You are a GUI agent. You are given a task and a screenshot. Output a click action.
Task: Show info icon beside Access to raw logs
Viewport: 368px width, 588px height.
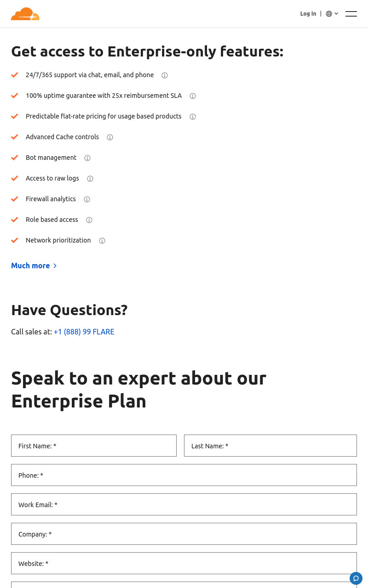[x=90, y=179]
